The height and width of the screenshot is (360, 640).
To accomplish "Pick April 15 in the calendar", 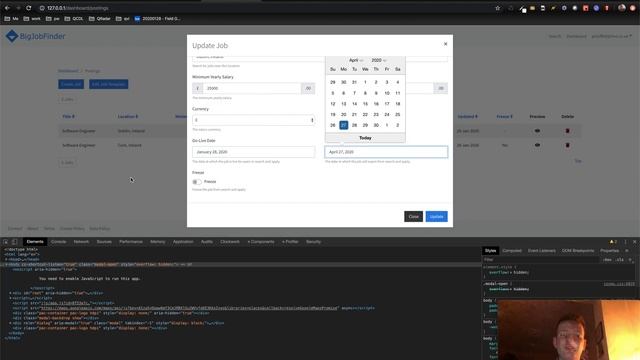I will coord(365,104).
